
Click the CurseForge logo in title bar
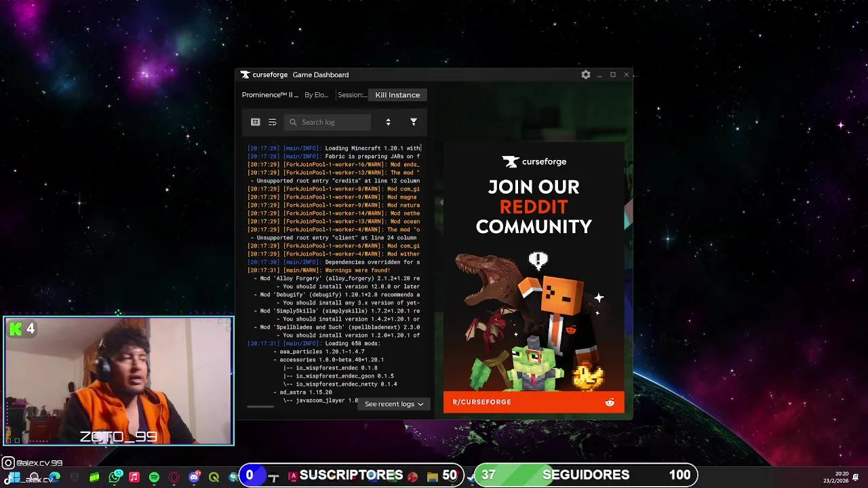click(x=264, y=75)
